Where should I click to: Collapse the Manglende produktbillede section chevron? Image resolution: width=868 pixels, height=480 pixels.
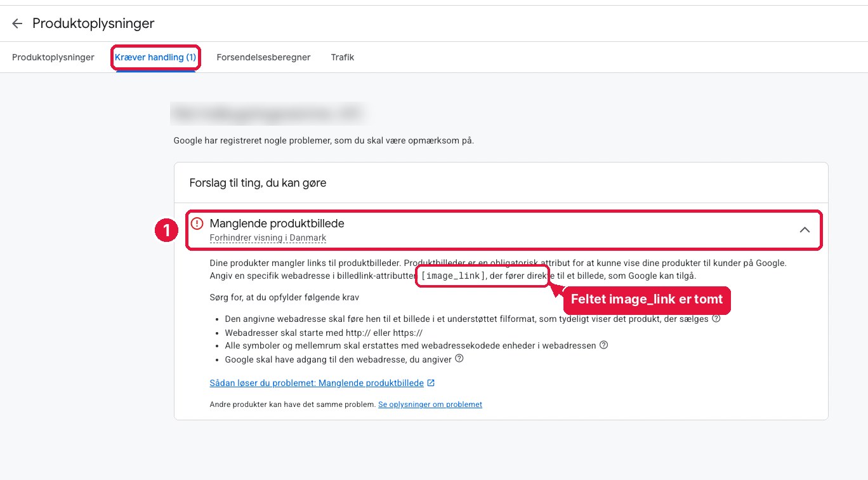point(805,230)
